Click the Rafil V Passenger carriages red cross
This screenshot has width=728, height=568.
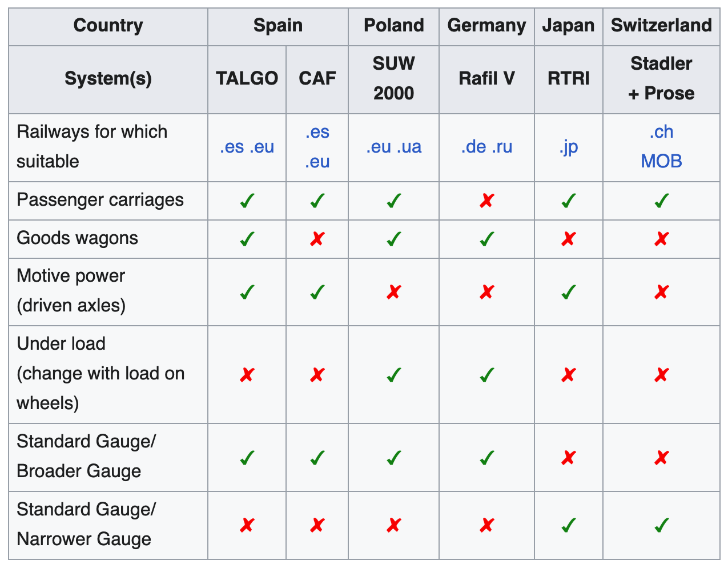click(486, 201)
